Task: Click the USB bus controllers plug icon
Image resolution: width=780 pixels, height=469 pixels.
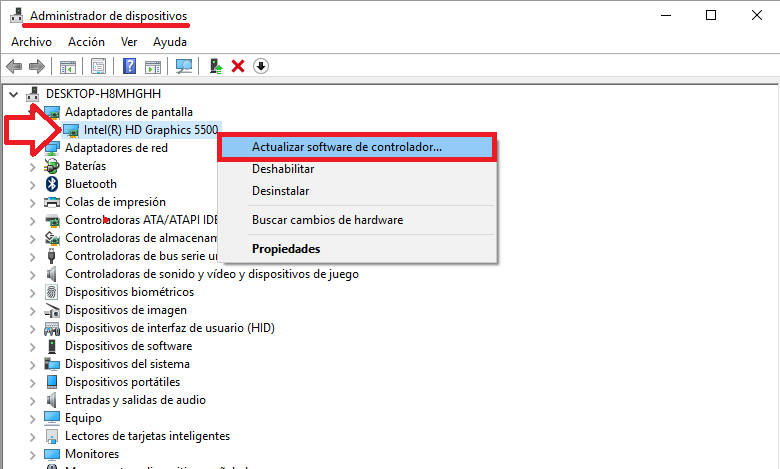Action: point(51,256)
